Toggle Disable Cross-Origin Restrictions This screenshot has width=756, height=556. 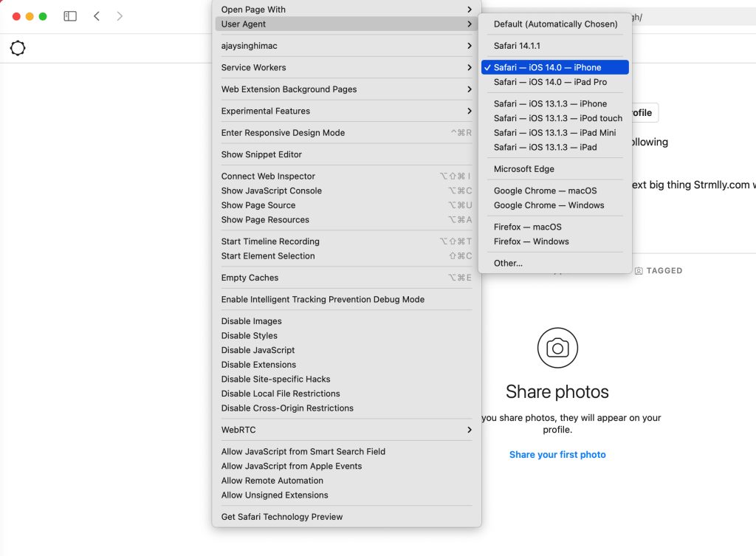click(x=346, y=408)
